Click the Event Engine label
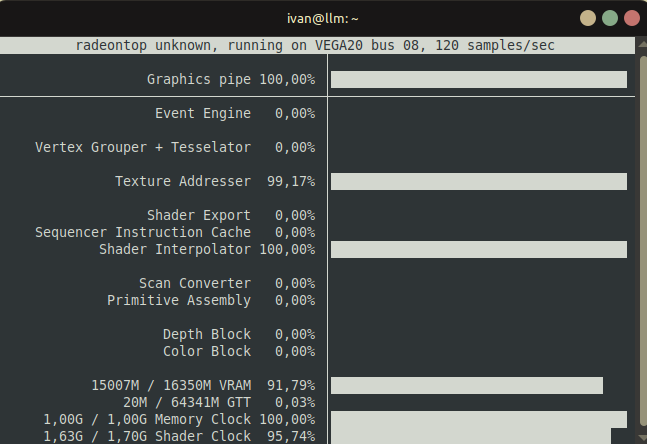Viewport: 647px width, 444px height. pos(203,113)
